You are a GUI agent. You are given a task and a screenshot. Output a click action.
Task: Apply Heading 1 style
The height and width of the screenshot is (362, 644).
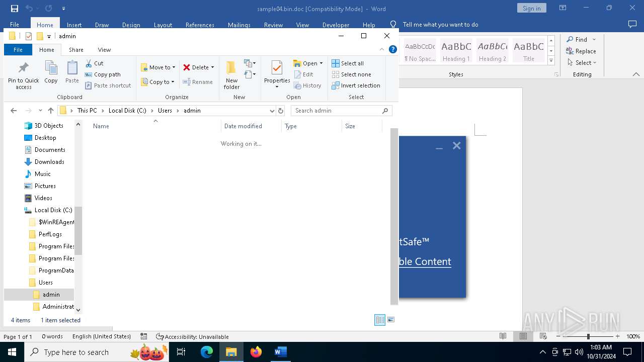(456, 51)
